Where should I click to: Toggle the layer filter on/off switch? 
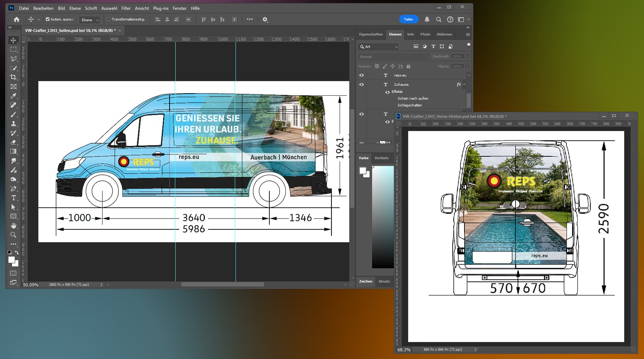(x=468, y=45)
